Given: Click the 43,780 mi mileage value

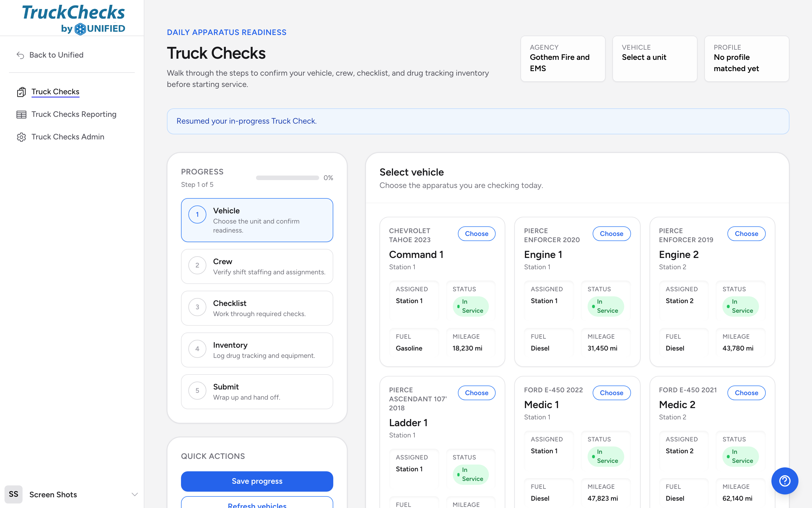Looking at the screenshot, I should (738, 349).
